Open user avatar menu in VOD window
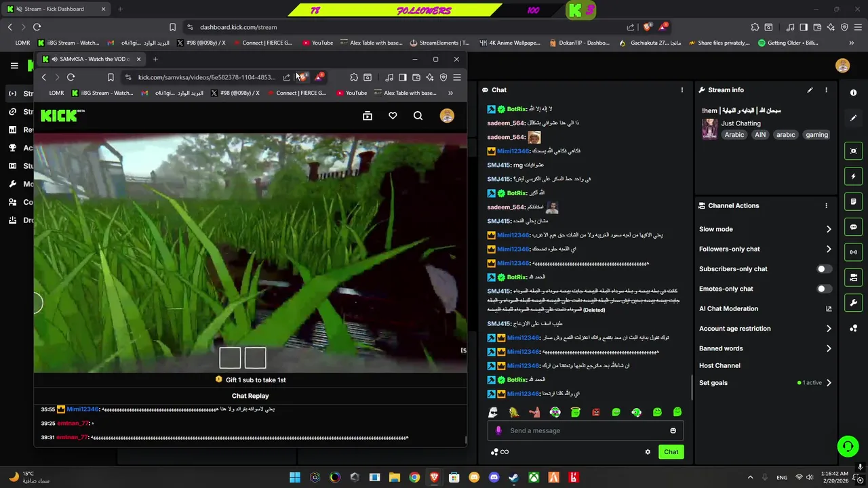This screenshot has width=868, height=488. tap(447, 116)
